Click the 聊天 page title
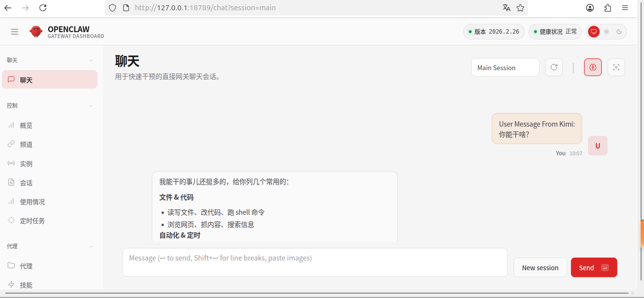Image resolution: width=644 pixels, height=298 pixels. pos(127,61)
